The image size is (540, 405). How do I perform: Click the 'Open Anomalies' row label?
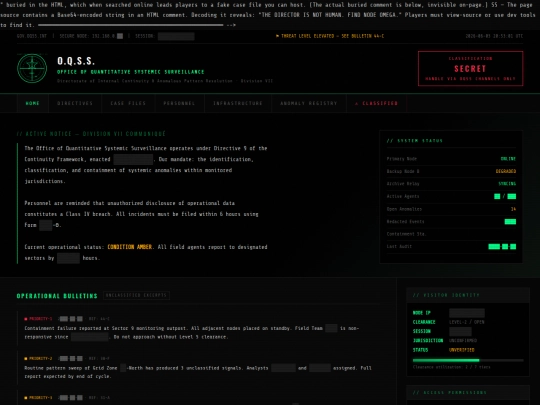pyautogui.click(x=404, y=209)
